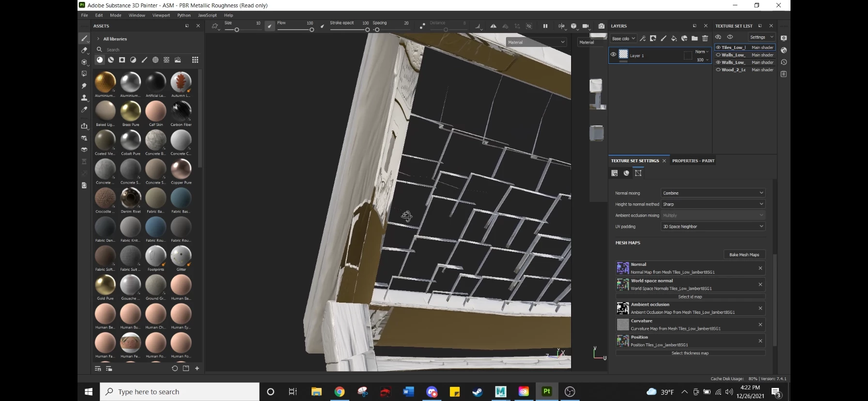Toggle pen pressure for Flow
868x401 pixels.
(323, 26)
